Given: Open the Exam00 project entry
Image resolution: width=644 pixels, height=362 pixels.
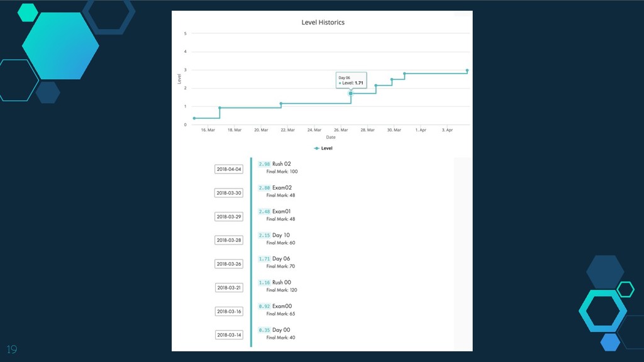Looking at the screenshot, I should [x=282, y=306].
